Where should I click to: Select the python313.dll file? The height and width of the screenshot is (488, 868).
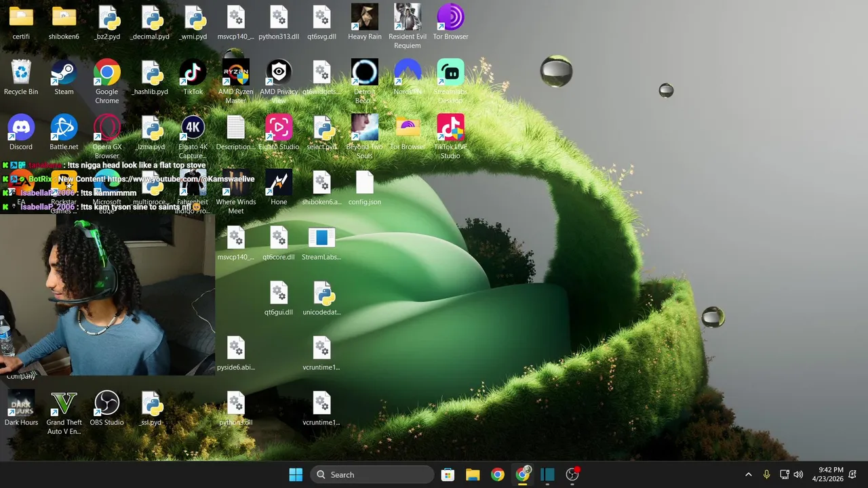279,22
